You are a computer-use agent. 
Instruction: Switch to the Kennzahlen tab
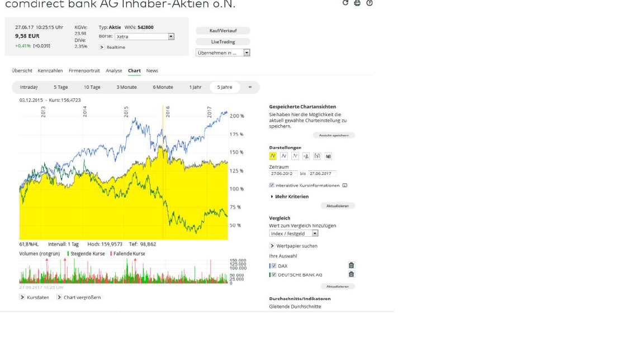[x=50, y=71]
